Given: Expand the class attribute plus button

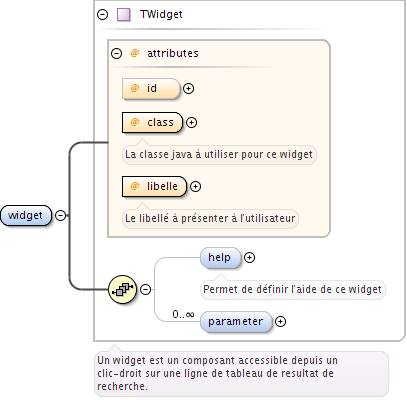Looking at the screenshot, I should pyautogui.click(x=191, y=122).
